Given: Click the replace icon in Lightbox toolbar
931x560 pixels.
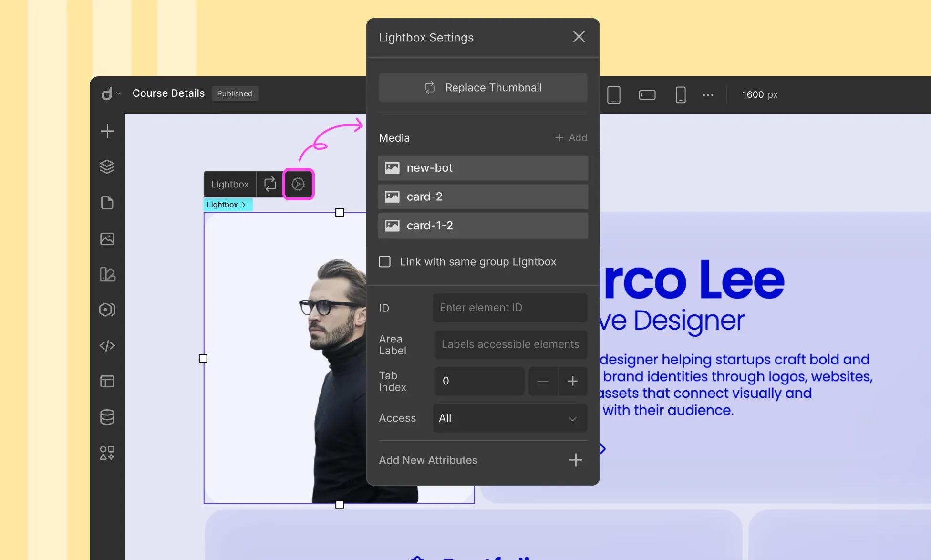Looking at the screenshot, I should 270,184.
